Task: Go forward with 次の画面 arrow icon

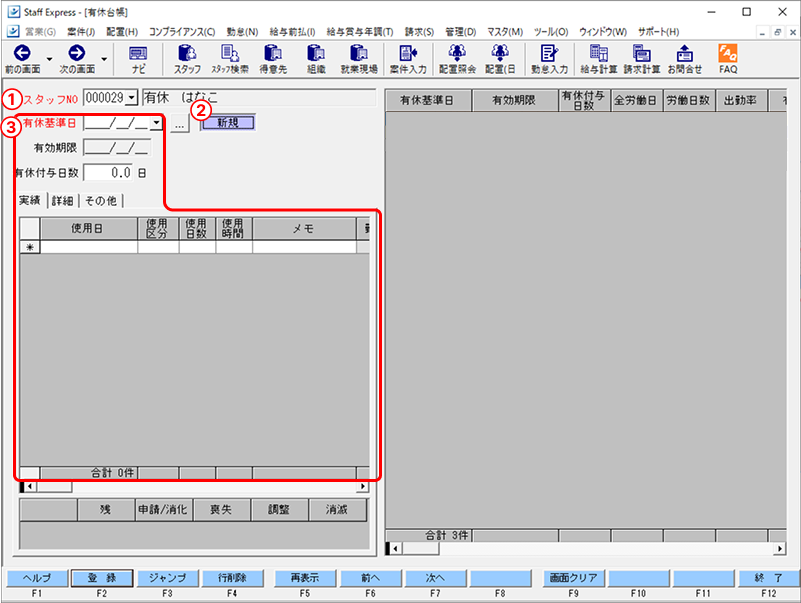Action: [x=77, y=59]
